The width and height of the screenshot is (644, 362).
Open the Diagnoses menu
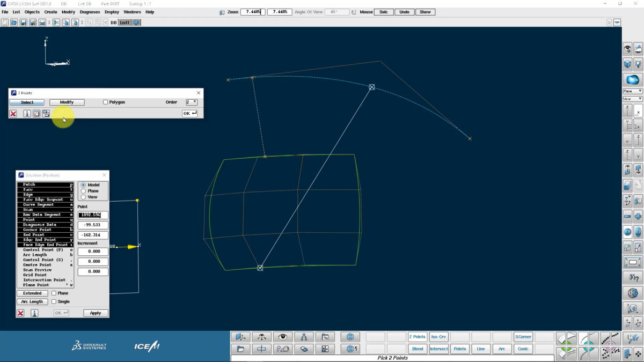[x=90, y=12]
